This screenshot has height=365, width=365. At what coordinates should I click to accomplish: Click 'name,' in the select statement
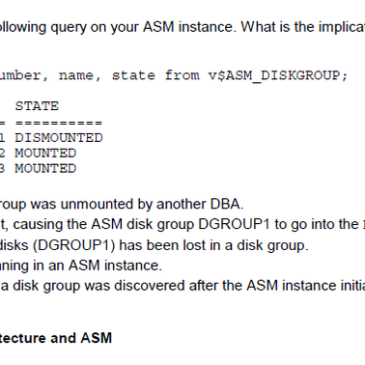coord(80,75)
